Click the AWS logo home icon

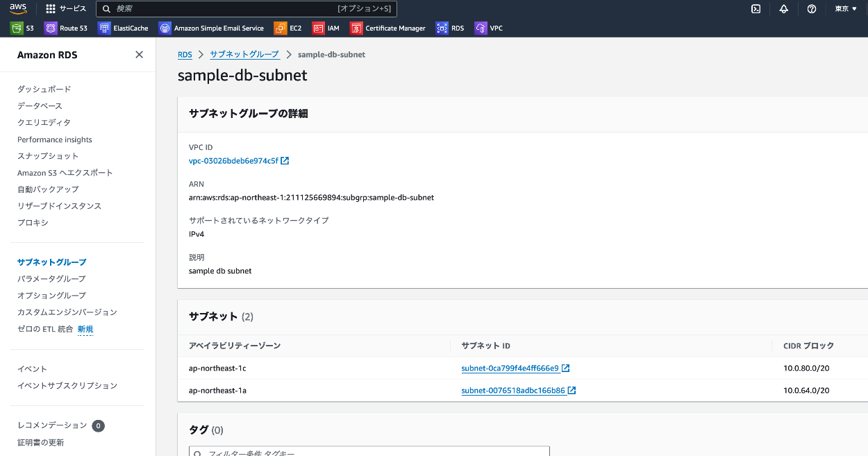pyautogui.click(x=18, y=8)
